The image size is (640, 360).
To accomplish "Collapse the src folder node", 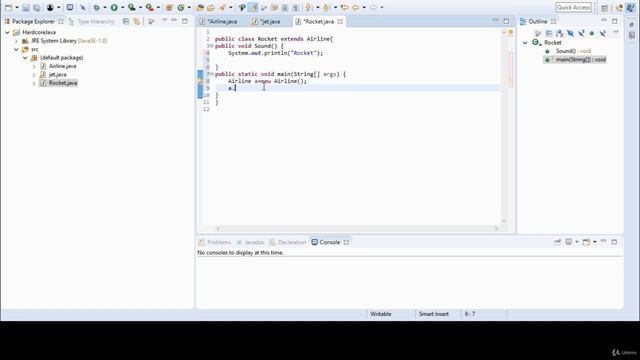I will [x=16, y=49].
